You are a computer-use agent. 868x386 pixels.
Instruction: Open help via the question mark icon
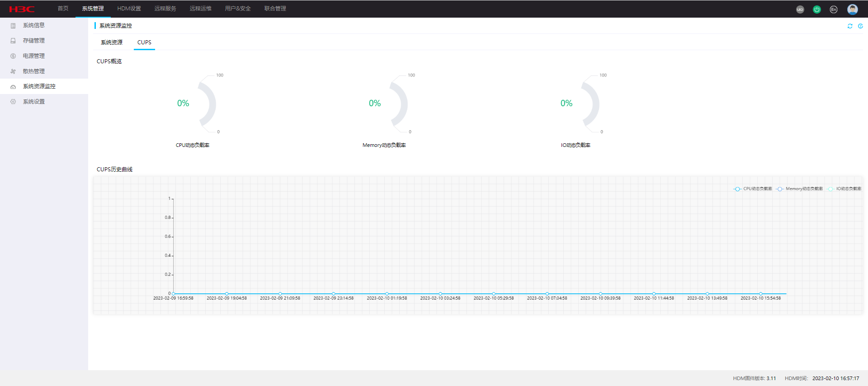click(860, 26)
